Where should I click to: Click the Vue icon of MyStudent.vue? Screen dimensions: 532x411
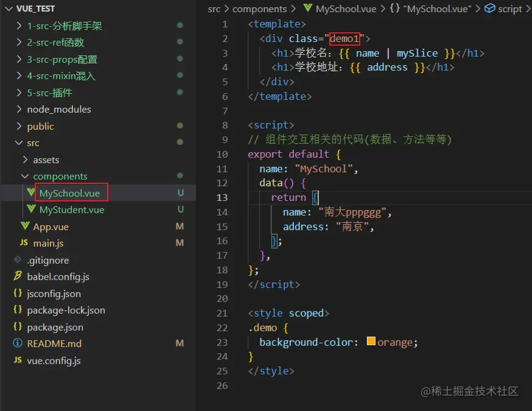31,209
